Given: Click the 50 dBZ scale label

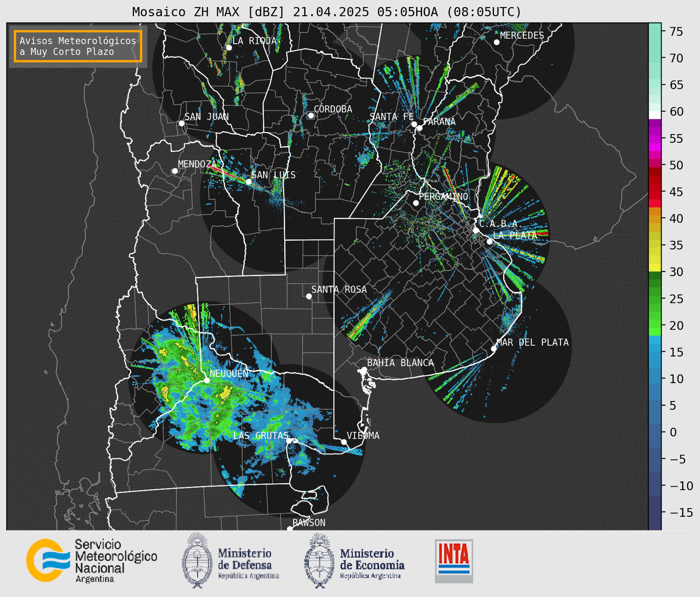Looking at the screenshot, I should tap(676, 165).
